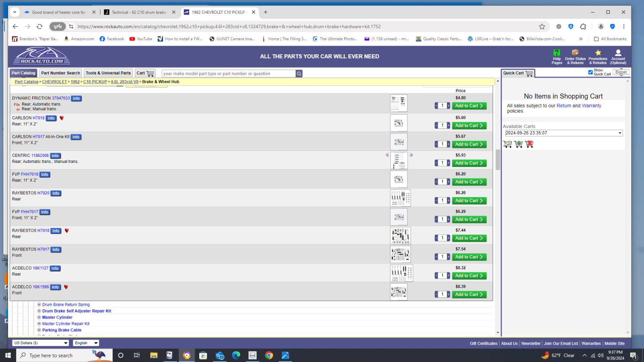Open the English language dropdown
644x362 pixels.
[86, 343]
